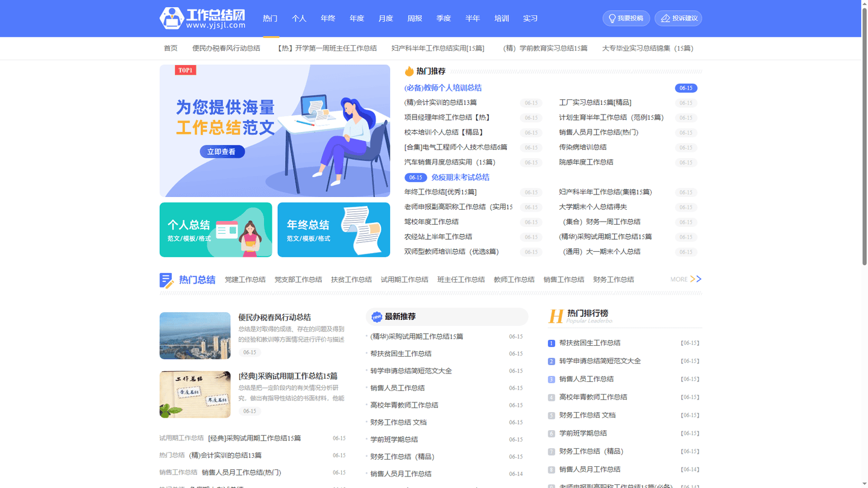Select the 党建工作总结 category link

(245, 280)
